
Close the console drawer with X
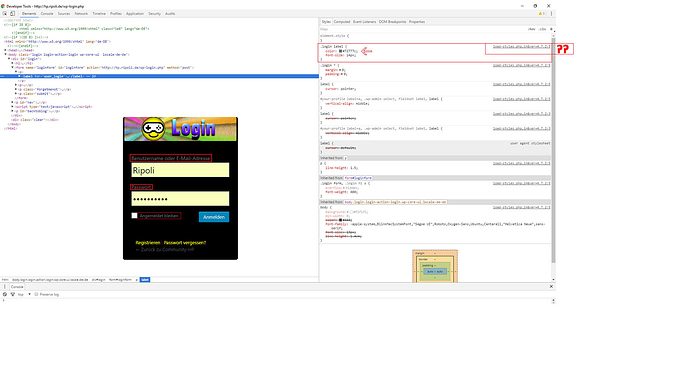(551, 286)
